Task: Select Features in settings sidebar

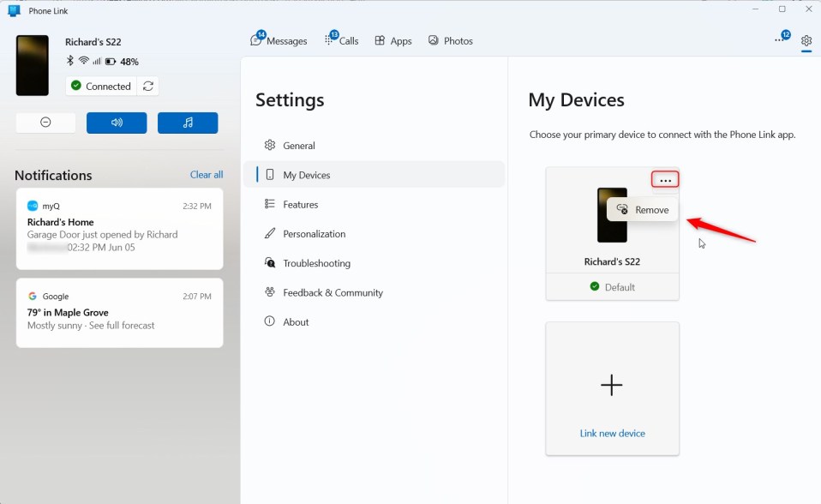Action: tap(300, 204)
